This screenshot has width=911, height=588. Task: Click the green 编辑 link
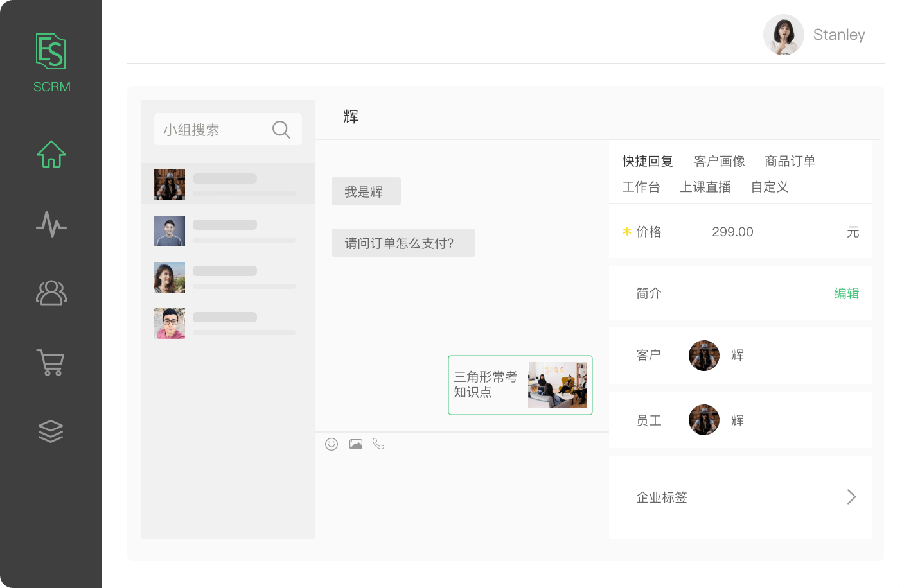(x=846, y=293)
